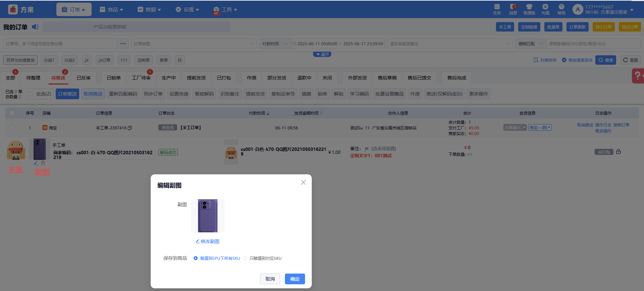This screenshot has width=644, height=291.
Task: Switch to the 工厂待审 tab
Action: click(141, 78)
